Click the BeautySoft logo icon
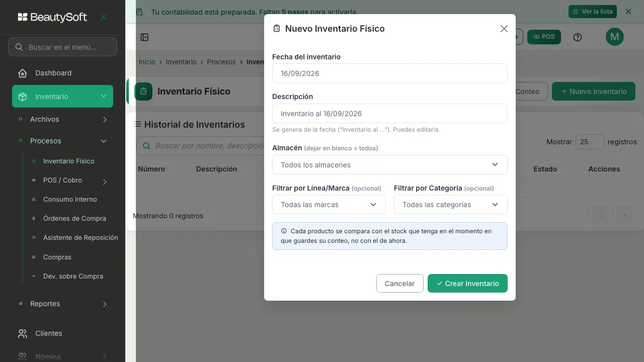The image size is (644, 362). 23,17
